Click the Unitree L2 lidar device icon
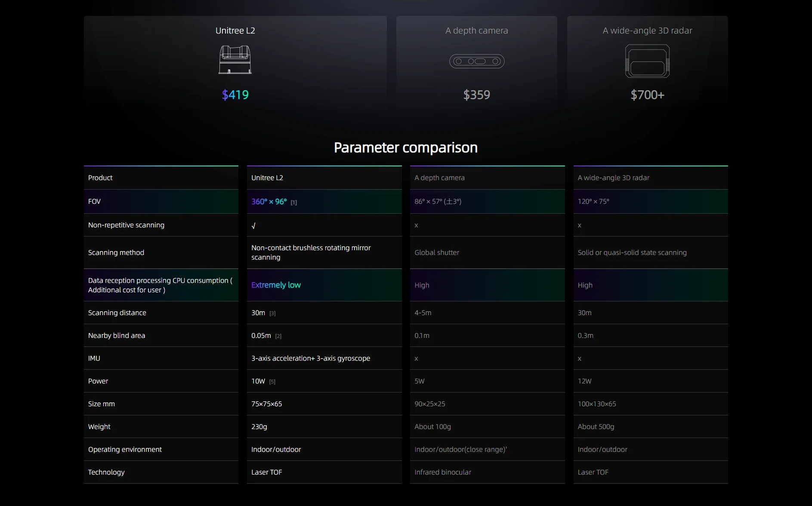 pos(235,60)
